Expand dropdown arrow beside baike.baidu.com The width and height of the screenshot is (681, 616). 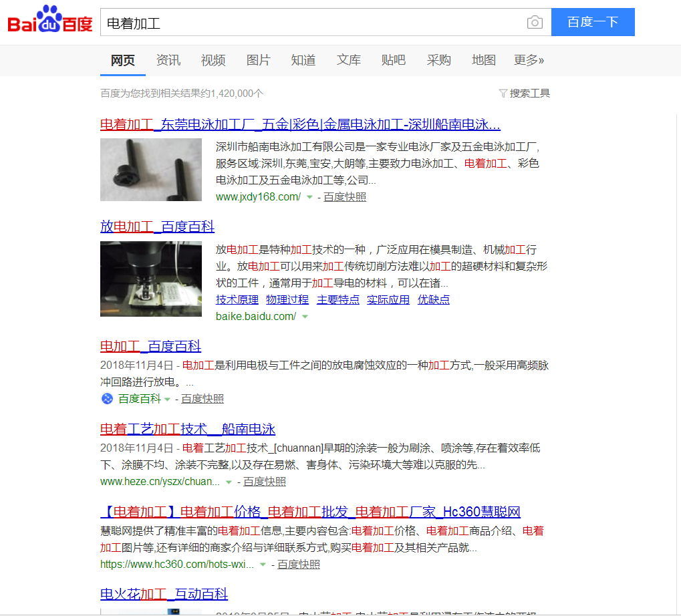(x=305, y=317)
